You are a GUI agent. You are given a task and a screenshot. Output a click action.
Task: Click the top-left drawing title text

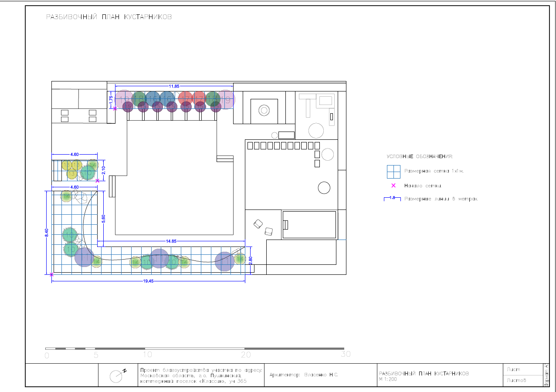coord(109,17)
